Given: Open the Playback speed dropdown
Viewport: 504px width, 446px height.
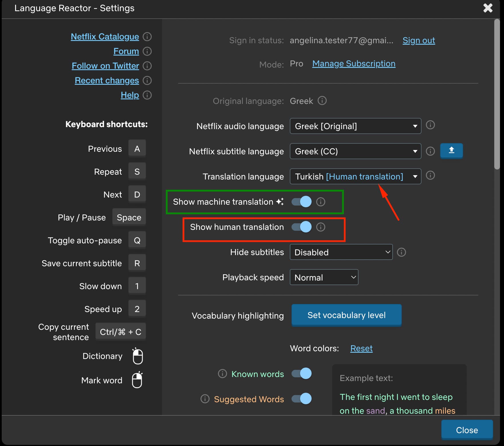Looking at the screenshot, I should coord(324,277).
